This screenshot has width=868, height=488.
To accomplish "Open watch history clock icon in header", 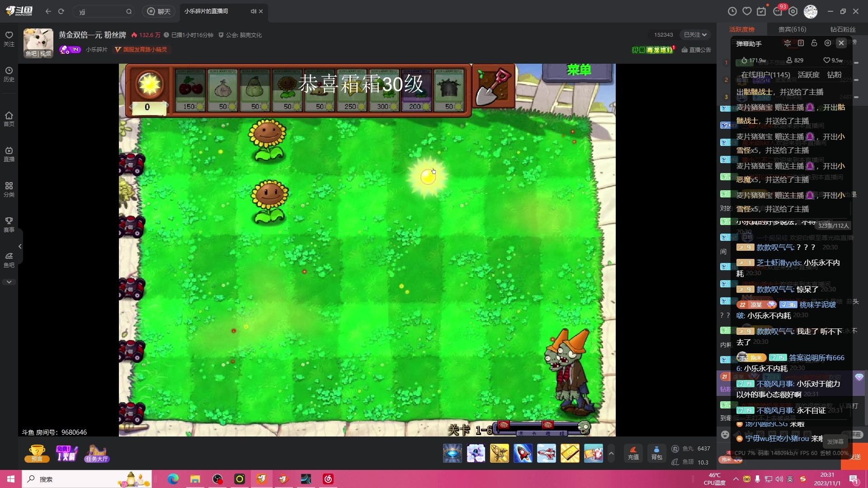I will coord(732,11).
